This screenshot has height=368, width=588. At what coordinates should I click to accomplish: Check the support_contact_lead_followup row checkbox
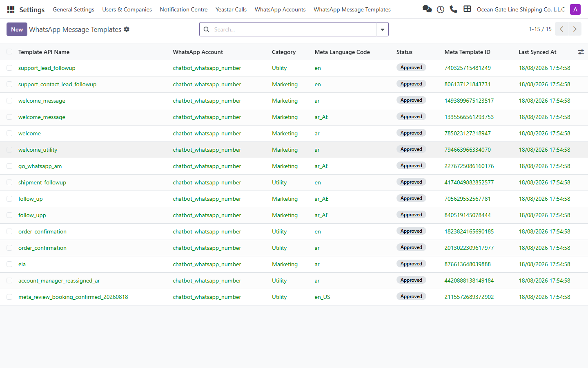click(9, 84)
